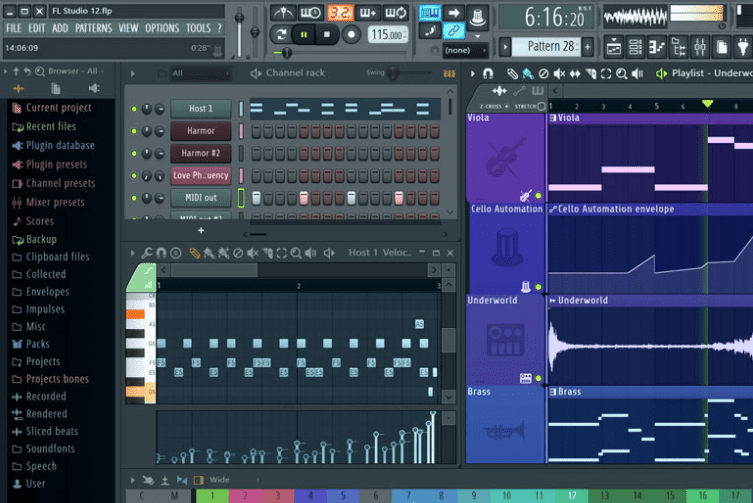Select the playlist paint brush tool
753x503 pixels.
coord(528,74)
